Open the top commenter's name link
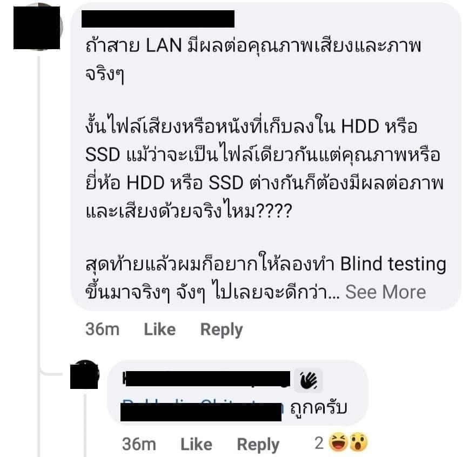Viewport: 476px width, 457px height. click(158, 19)
